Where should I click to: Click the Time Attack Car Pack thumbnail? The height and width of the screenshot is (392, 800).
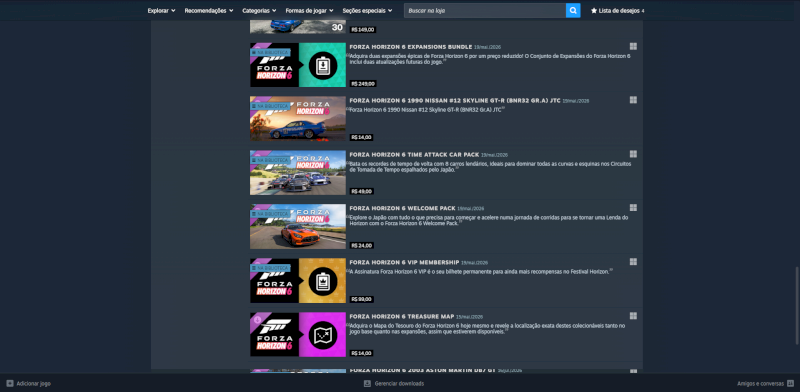[297, 173]
